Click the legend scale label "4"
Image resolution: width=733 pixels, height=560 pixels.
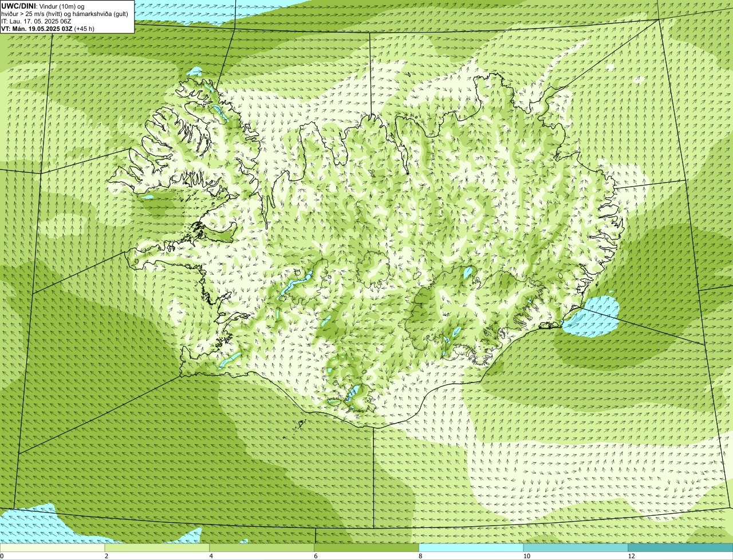pos(211,556)
